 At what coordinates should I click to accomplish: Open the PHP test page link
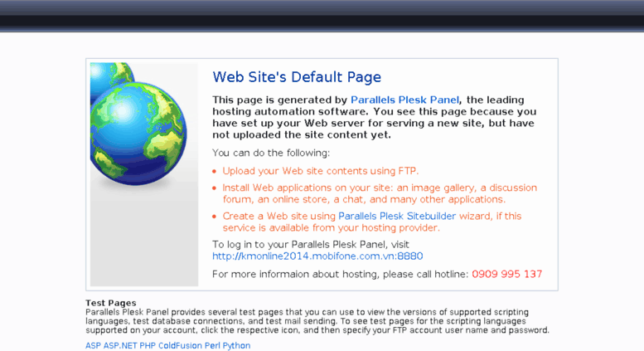point(148,346)
